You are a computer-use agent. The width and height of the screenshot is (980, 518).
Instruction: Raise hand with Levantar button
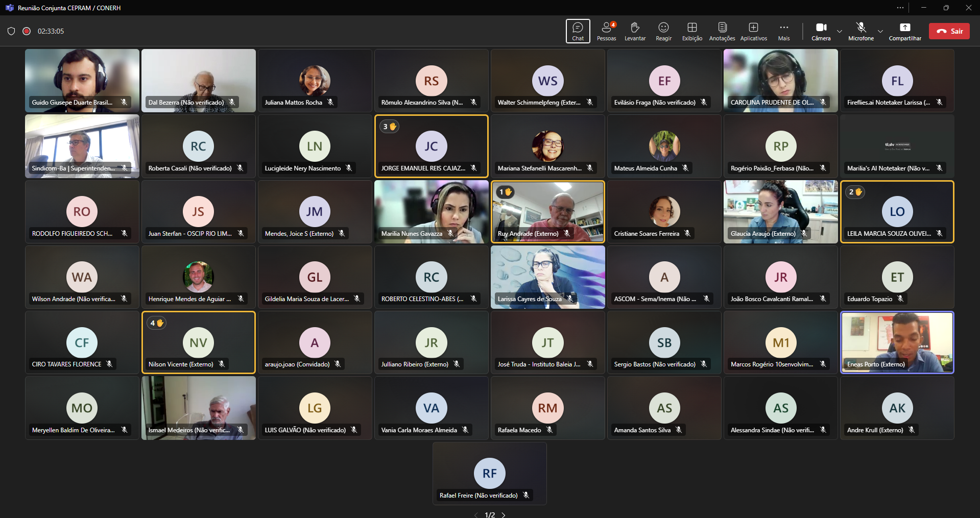pos(635,31)
